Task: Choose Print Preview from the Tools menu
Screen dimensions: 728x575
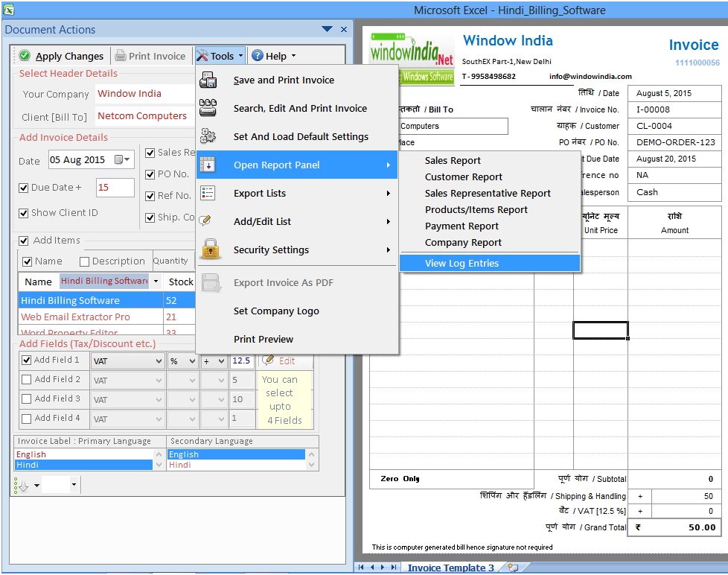Action: tap(297, 339)
